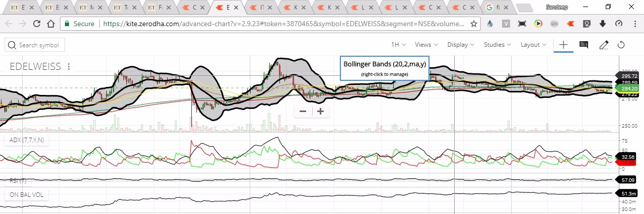The width and height of the screenshot is (644, 214).
Task: Expand the Display dropdown
Action: [x=461, y=45]
